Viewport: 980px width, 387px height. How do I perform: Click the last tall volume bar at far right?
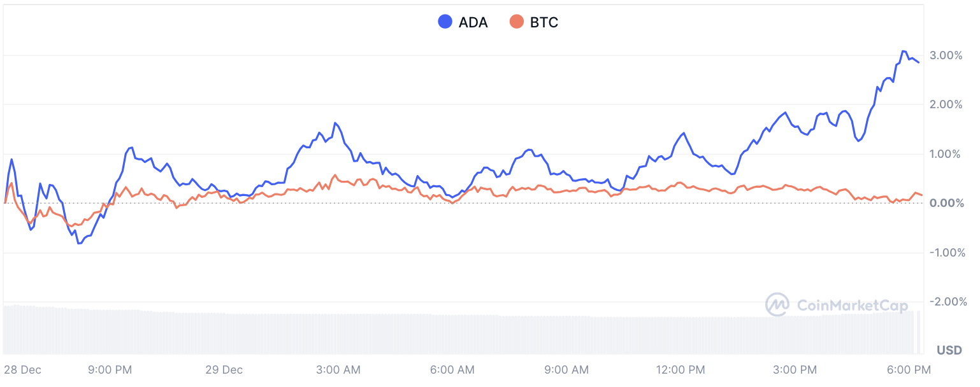point(918,332)
